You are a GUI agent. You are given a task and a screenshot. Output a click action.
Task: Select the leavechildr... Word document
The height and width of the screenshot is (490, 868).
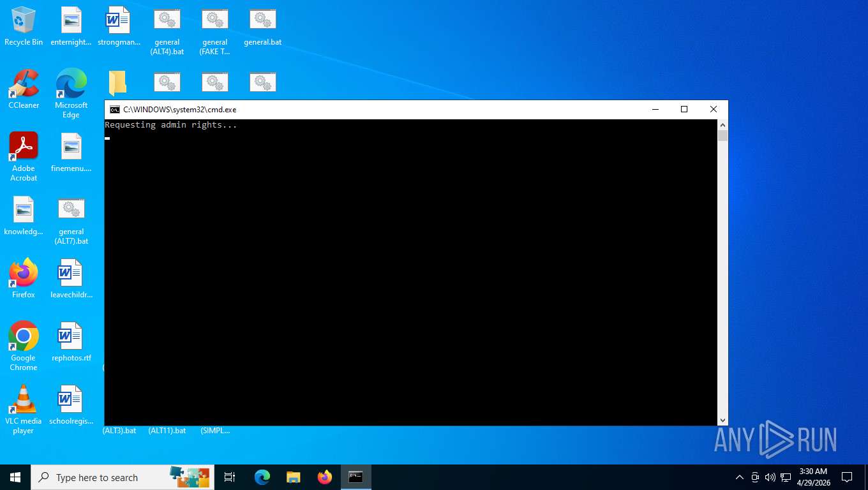(x=71, y=279)
